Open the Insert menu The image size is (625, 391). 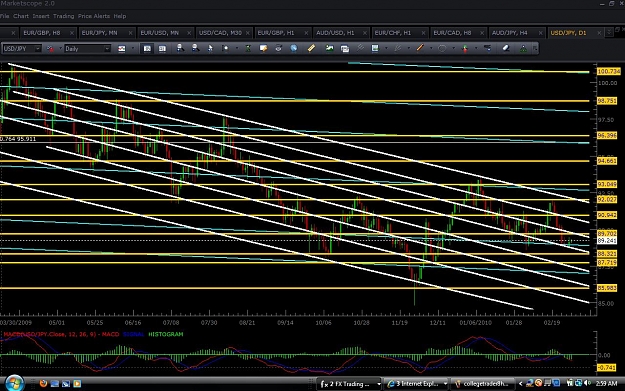[x=41, y=16]
